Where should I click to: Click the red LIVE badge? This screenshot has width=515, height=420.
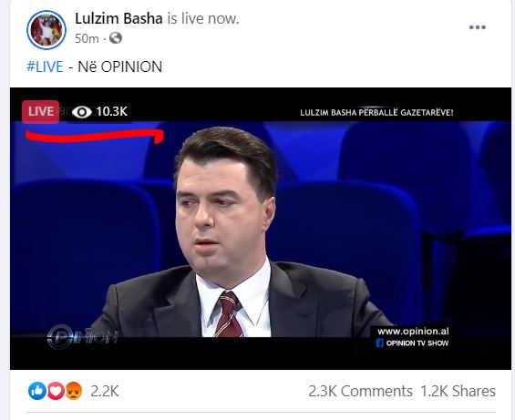tap(41, 112)
